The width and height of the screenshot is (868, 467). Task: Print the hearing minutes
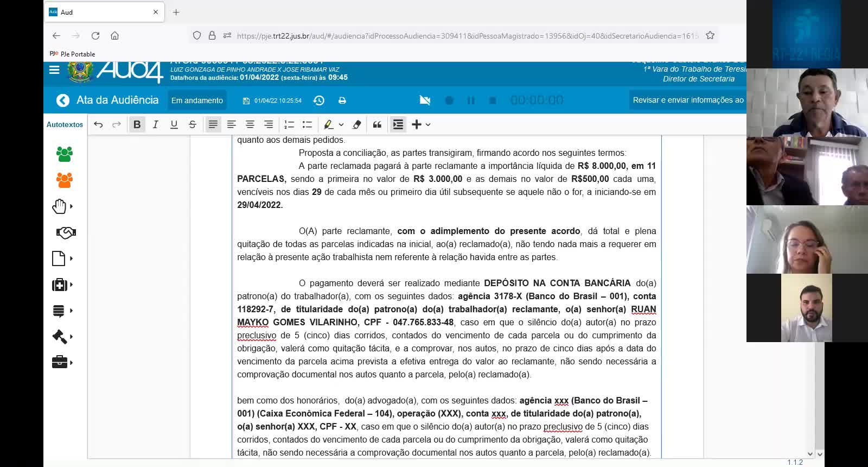tap(342, 100)
